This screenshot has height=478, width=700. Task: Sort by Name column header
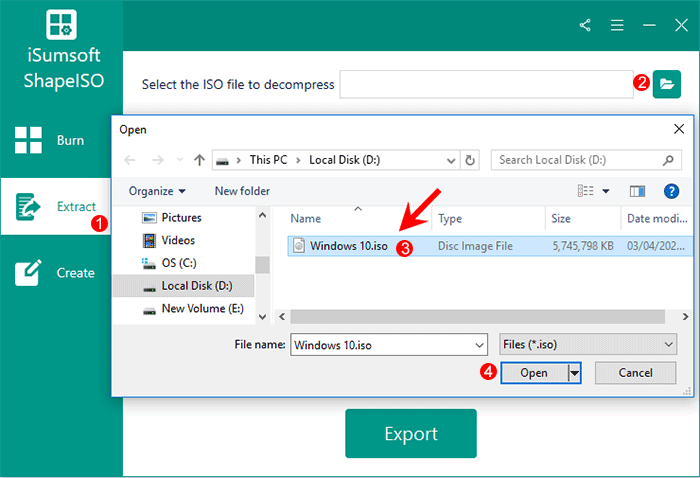[306, 218]
